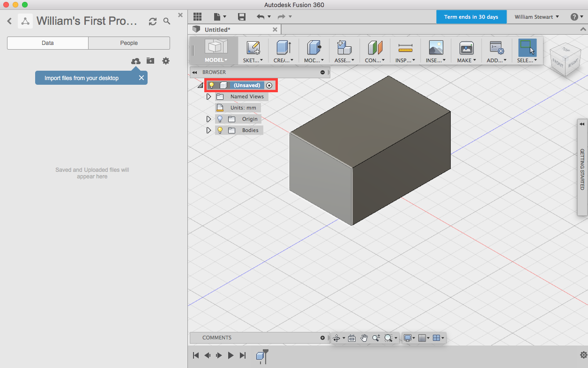
Task: Click the Save disk icon
Action: [242, 17]
